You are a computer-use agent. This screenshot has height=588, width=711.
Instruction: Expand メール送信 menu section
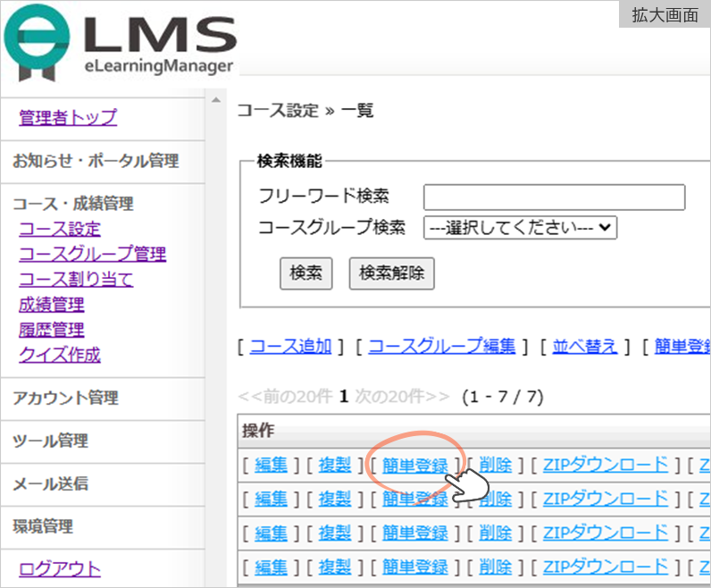50,483
